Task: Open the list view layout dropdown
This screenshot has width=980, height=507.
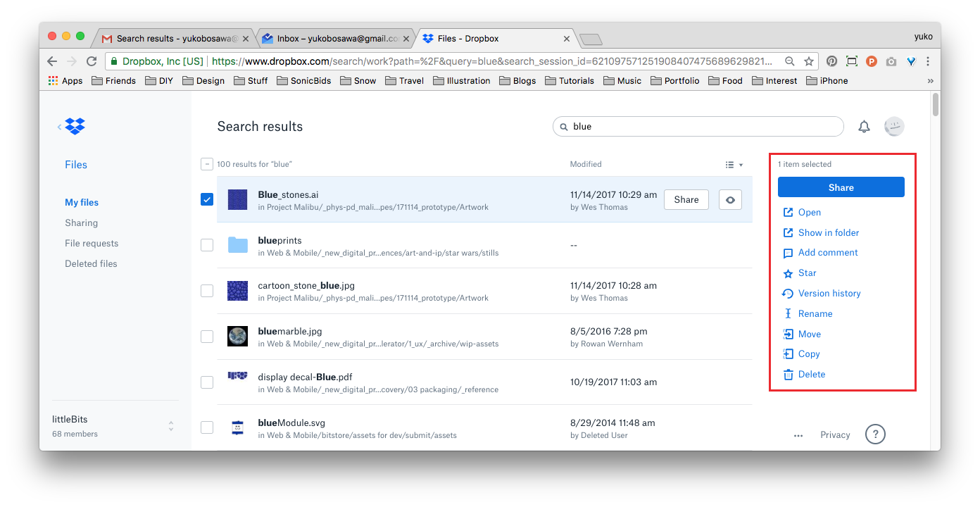Action: pos(734,164)
